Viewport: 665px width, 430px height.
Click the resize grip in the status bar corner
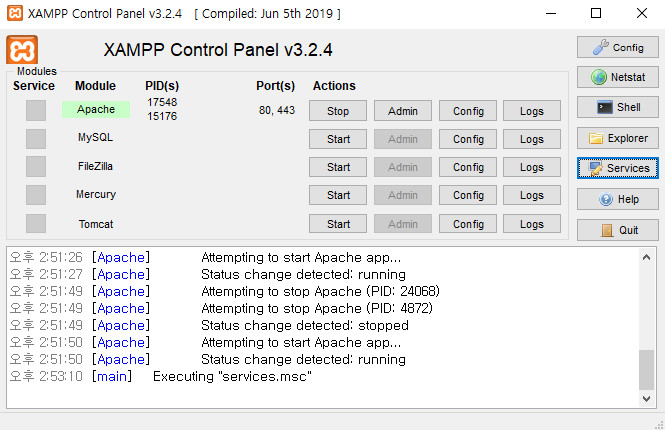pyautogui.click(x=659, y=425)
